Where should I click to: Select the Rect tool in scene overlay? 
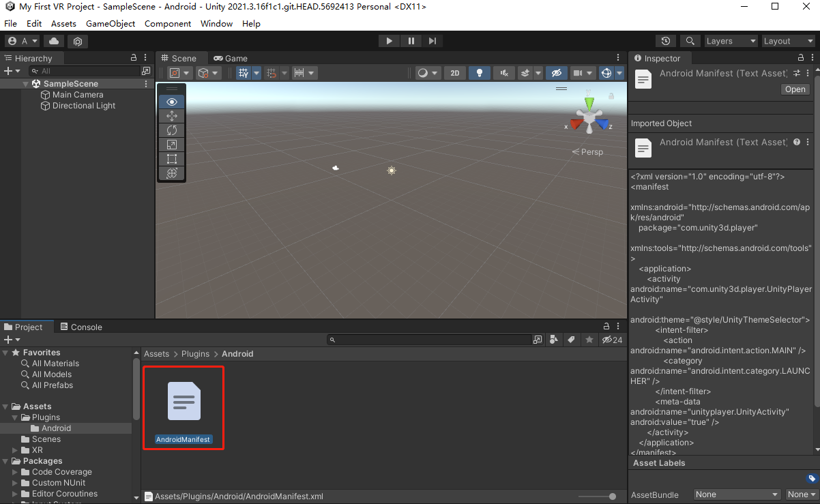pos(172,159)
